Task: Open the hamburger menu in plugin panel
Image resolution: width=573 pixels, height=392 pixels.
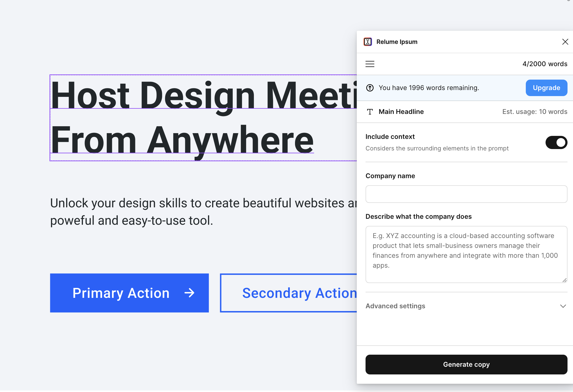Action: coord(370,64)
